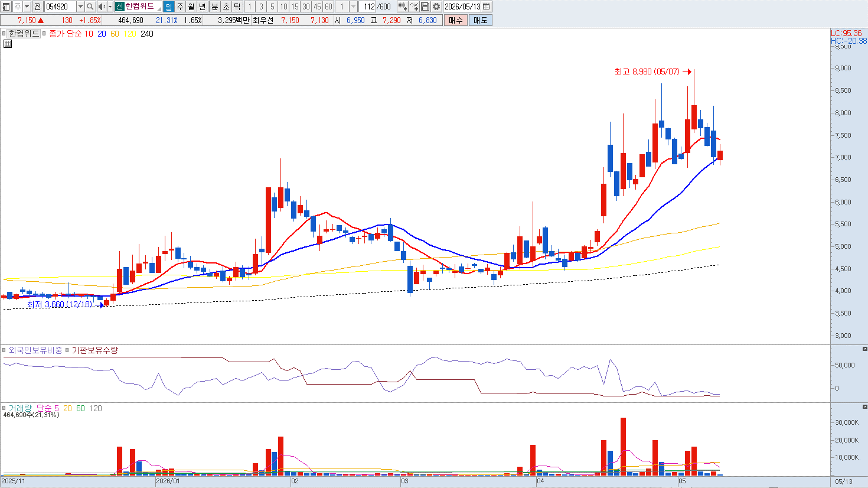
Task: Switch to 주 (weekly) chart period
Action: [180, 6]
